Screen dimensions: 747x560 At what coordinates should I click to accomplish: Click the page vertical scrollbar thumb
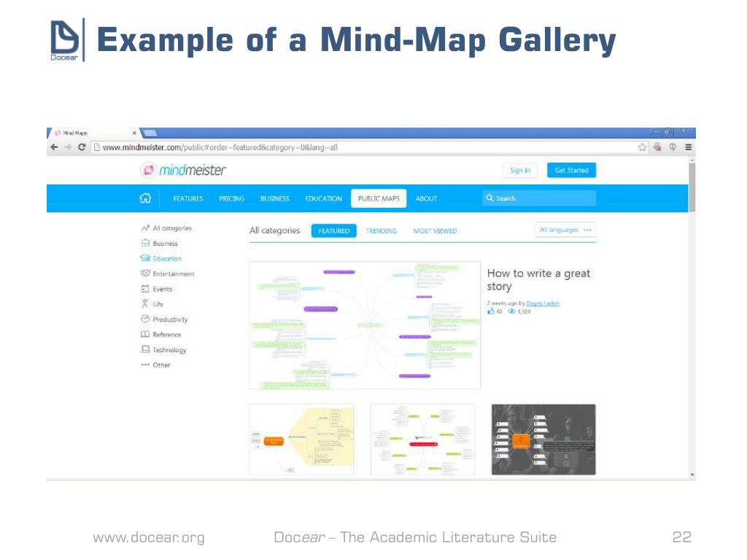(x=692, y=187)
